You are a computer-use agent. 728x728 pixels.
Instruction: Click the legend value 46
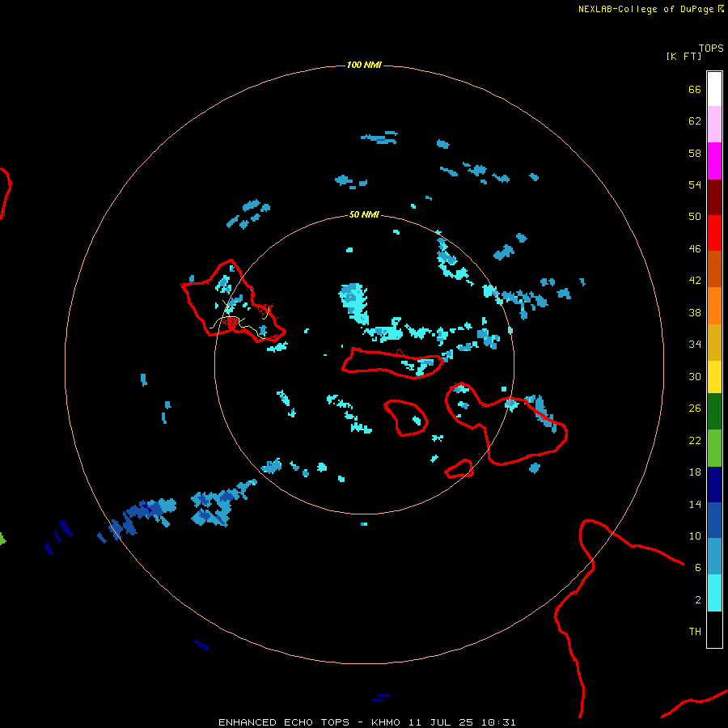click(695, 249)
